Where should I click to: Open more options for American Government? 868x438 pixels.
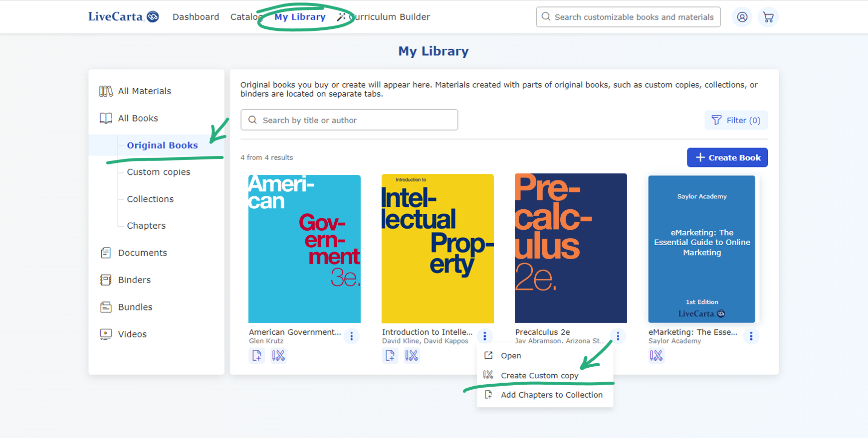[x=352, y=336]
